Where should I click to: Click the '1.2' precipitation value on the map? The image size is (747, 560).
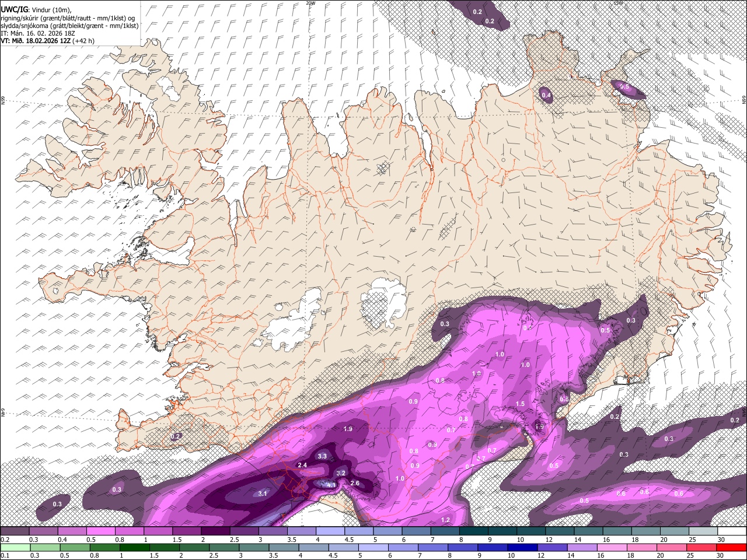point(445,520)
